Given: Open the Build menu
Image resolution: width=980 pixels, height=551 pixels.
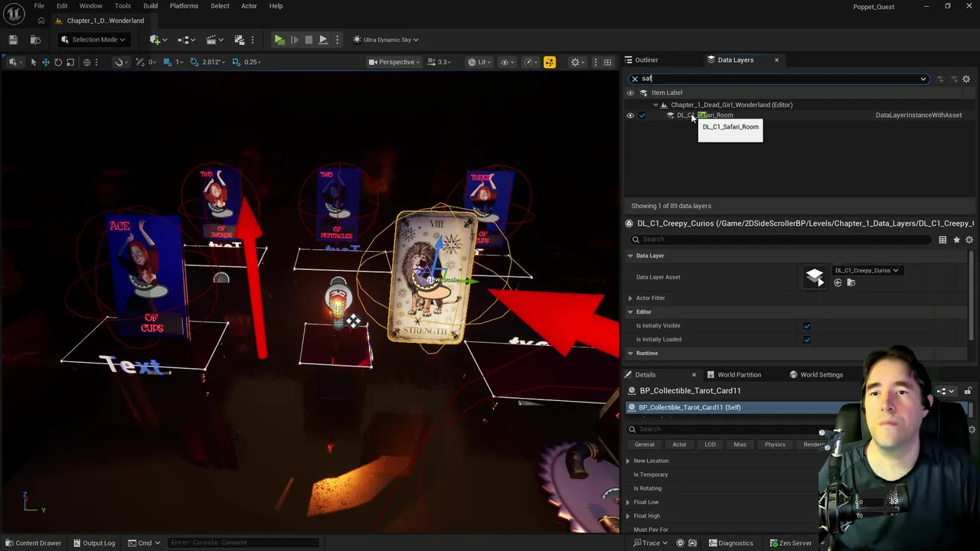Looking at the screenshot, I should click(x=150, y=6).
